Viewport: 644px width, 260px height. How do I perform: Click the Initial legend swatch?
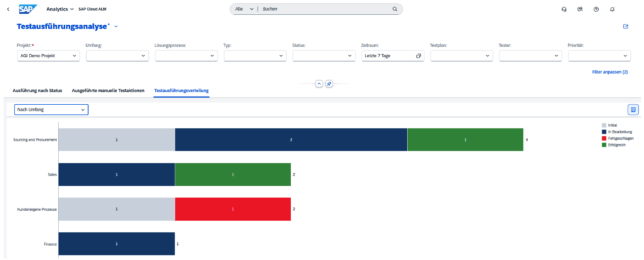tap(604, 125)
